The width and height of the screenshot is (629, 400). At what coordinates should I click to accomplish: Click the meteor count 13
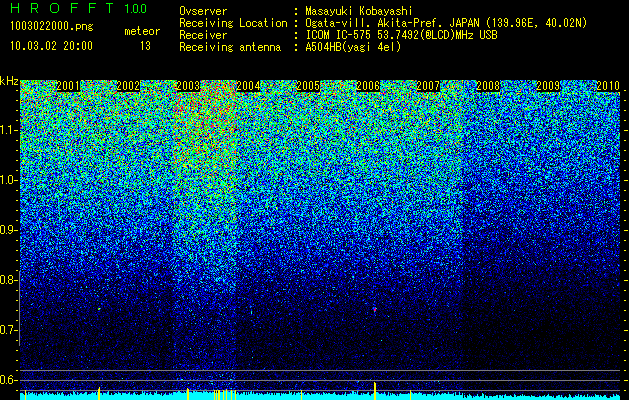tap(145, 46)
